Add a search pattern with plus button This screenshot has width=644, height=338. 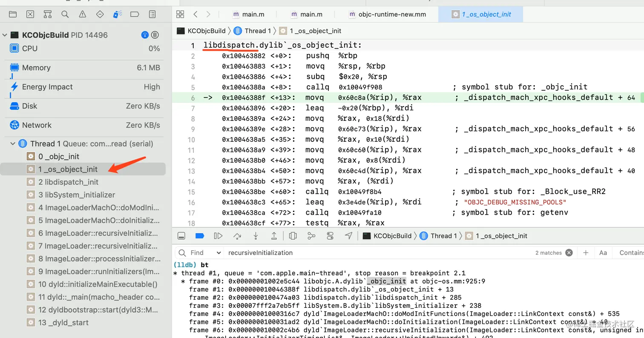pyautogui.click(x=586, y=253)
